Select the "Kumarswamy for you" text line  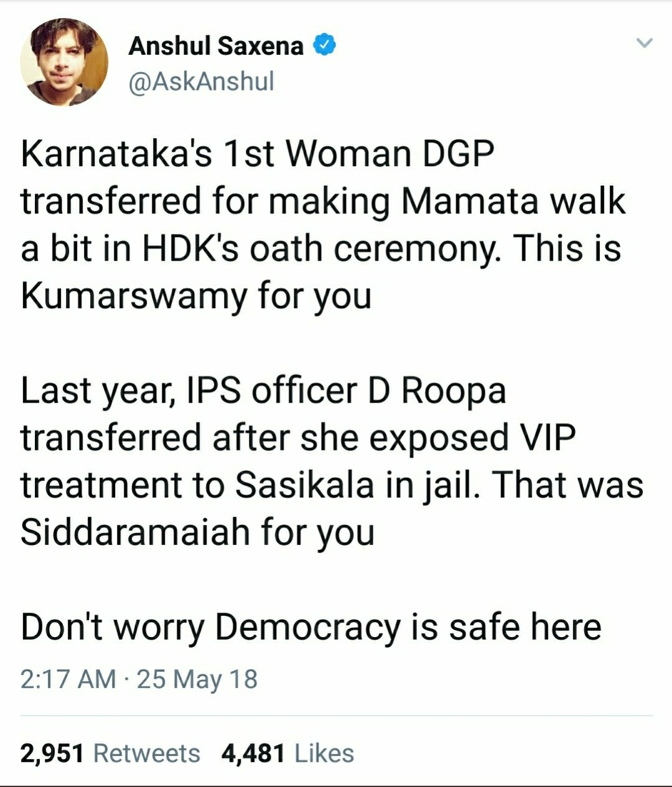pyautogui.click(x=196, y=297)
